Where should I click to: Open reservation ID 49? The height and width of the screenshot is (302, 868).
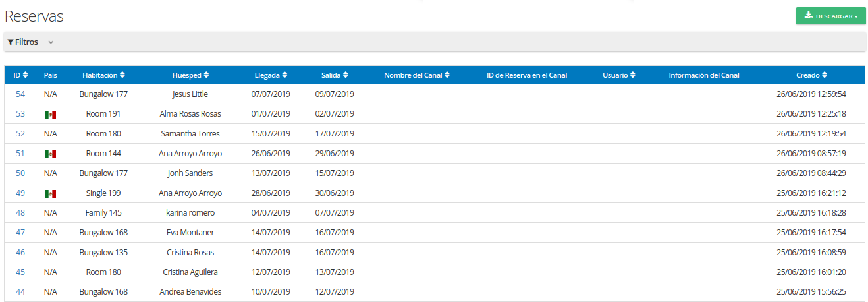20,193
